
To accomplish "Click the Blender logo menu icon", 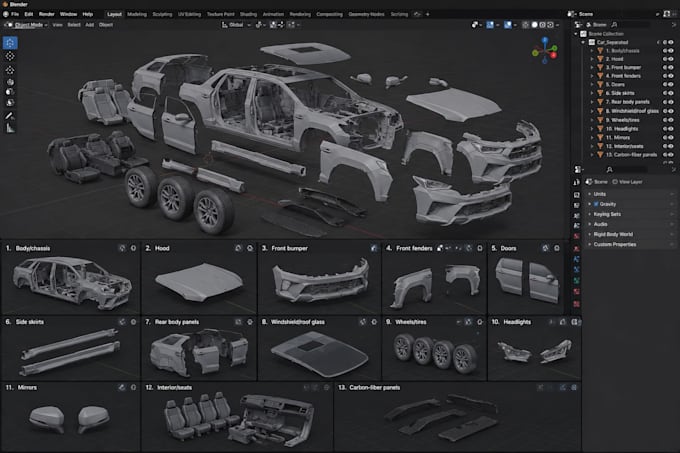I will point(5,14).
